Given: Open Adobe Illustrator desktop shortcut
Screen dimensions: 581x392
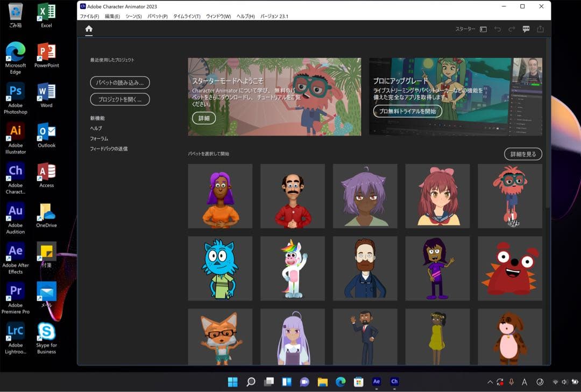Looking at the screenshot, I should coord(16,139).
